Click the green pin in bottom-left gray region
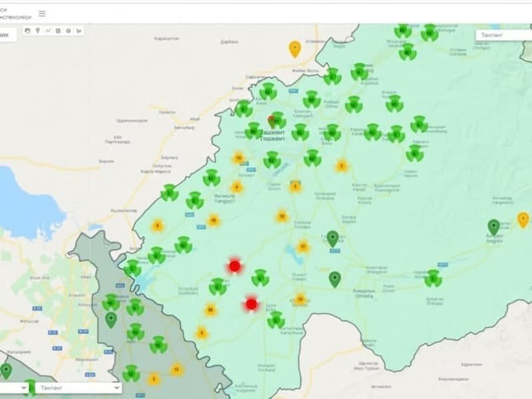 pos(111,320)
